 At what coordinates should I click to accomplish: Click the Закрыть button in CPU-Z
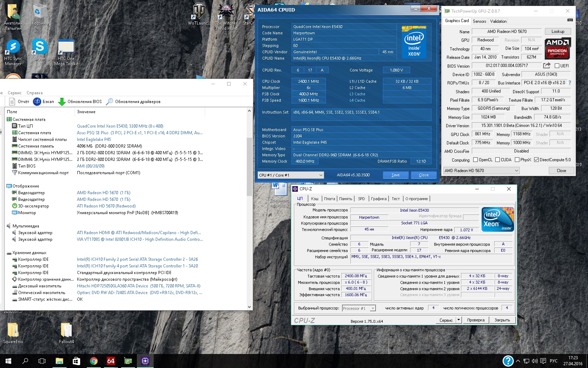click(502, 320)
